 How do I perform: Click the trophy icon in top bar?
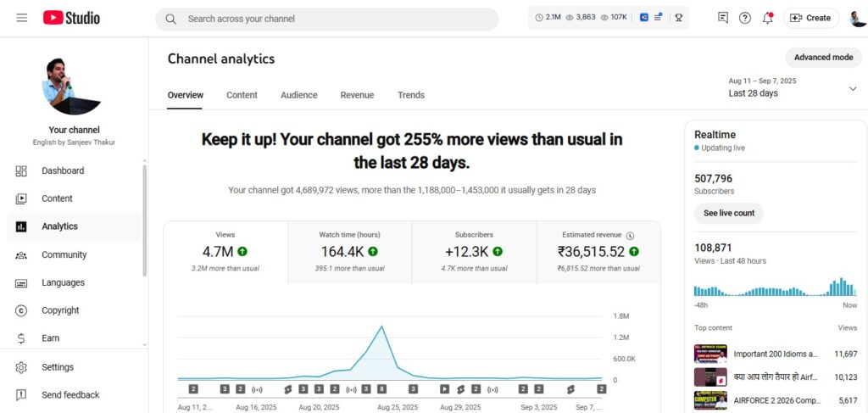pos(679,18)
